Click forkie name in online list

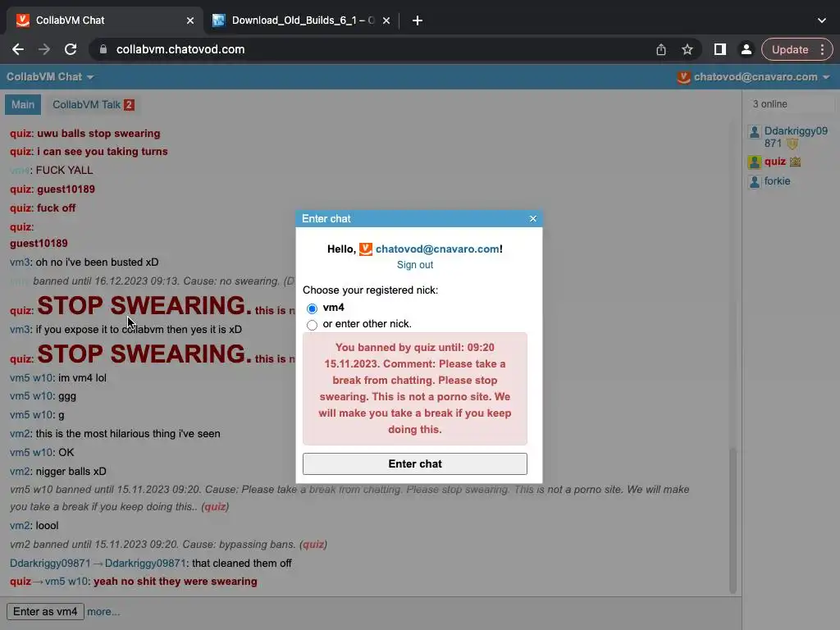point(778,181)
